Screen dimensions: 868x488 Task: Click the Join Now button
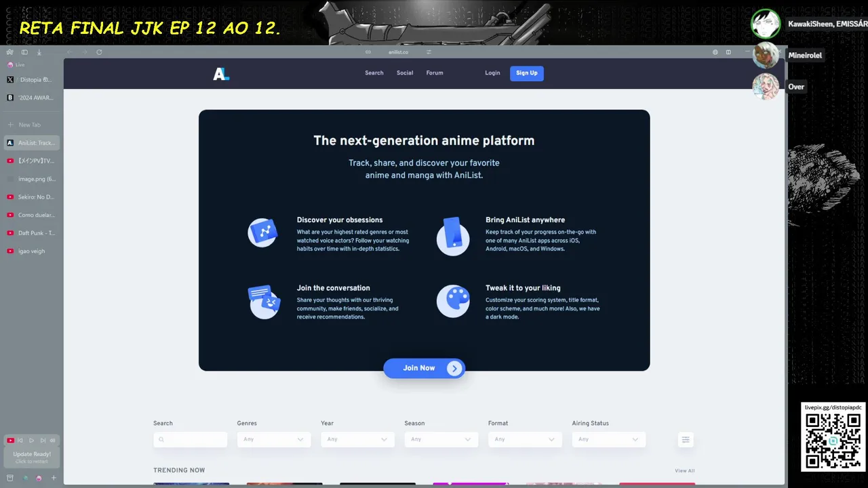[x=425, y=368]
